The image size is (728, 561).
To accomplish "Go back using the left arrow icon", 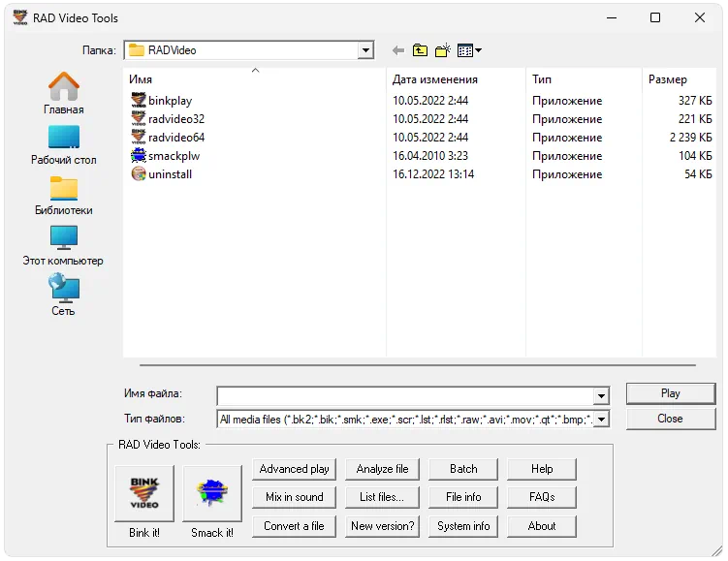I will (x=397, y=50).
